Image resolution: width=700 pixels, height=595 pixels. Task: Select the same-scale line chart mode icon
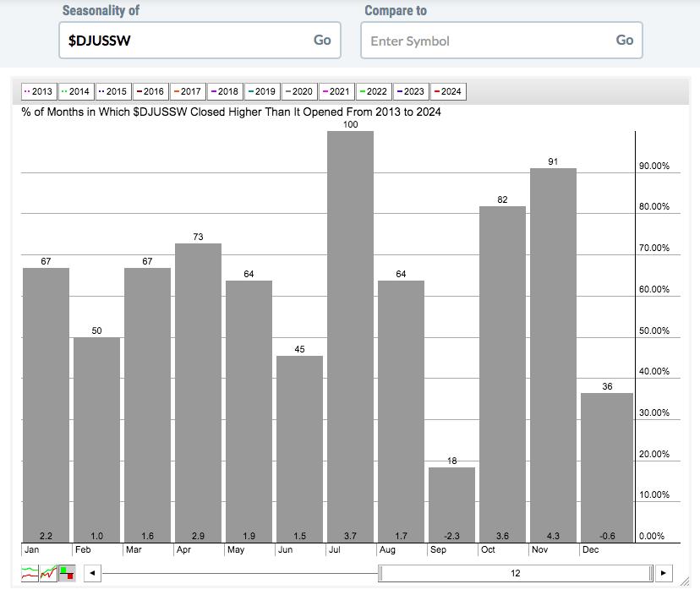(x=48, y=573)
